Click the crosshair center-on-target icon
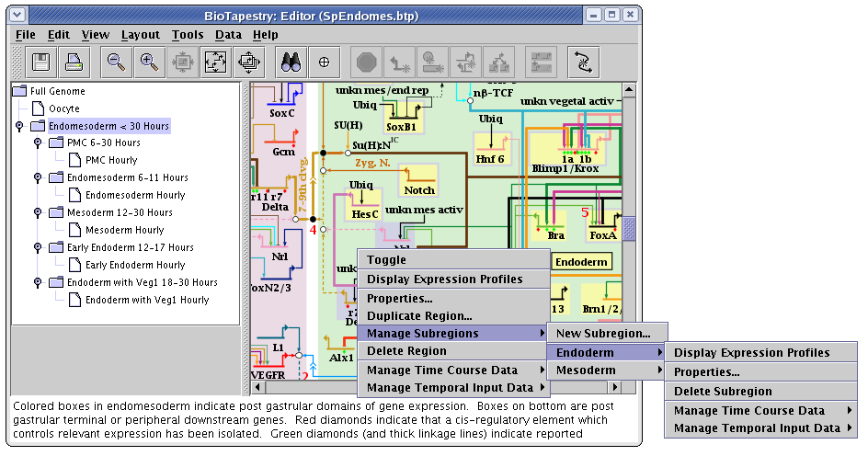Viewport: 868px width, 456px height. coord(324,62)
